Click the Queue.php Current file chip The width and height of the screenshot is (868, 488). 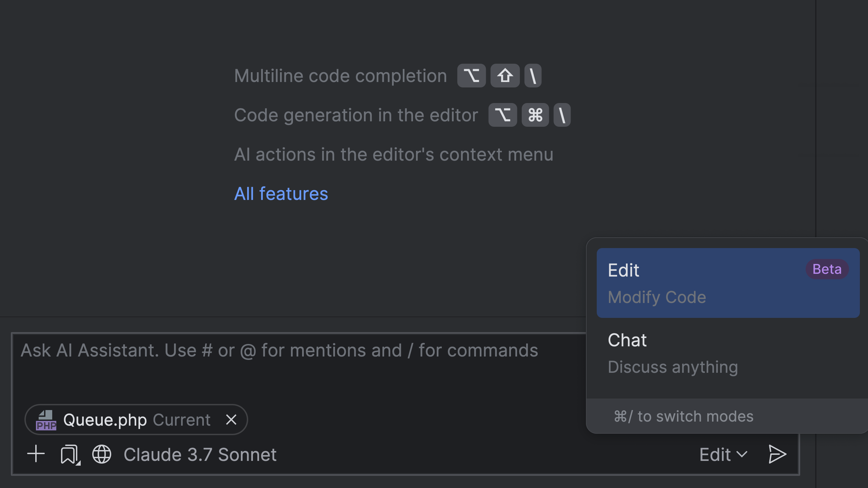137,420
